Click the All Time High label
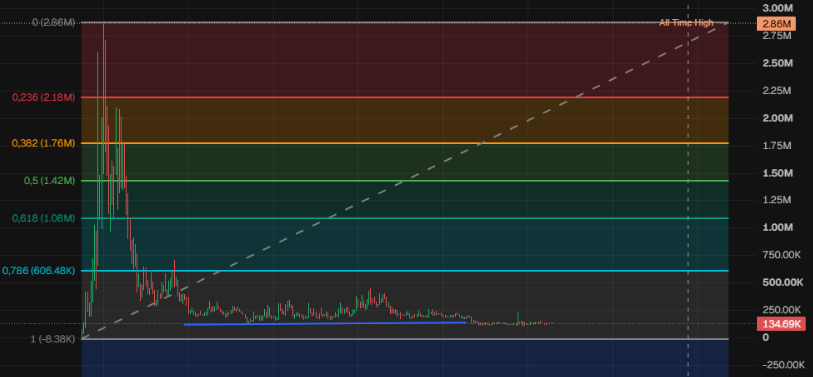The height and width of the screenshot is (377, 813). [x=686, y=23]
